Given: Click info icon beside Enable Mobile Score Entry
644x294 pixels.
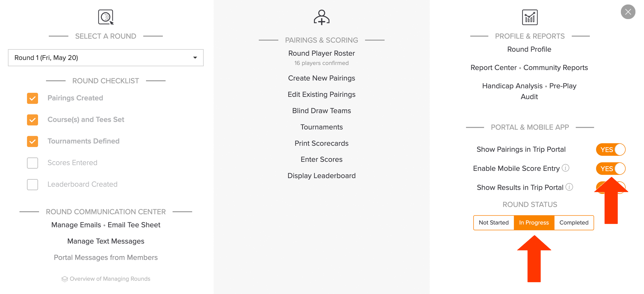Looking at the screenshot, I should [566, 168].
